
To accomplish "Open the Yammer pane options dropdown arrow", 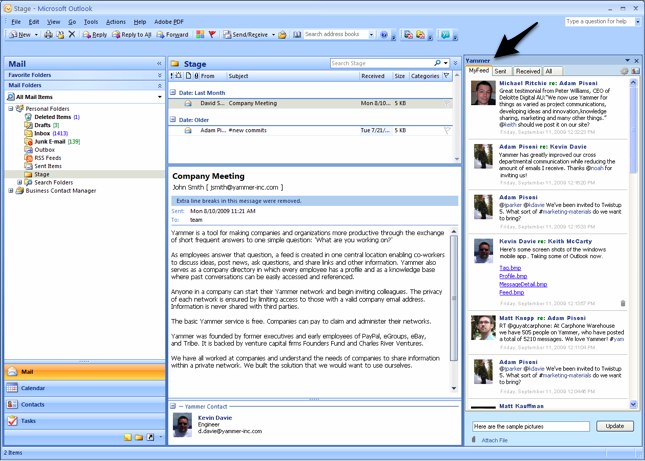I will [x=628, y=60].
